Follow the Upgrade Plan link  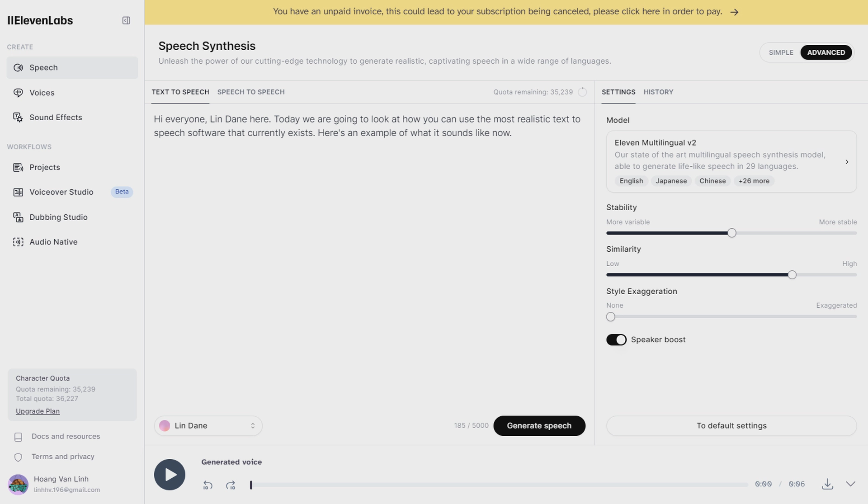pyautogui.click(x=38, y=411)
